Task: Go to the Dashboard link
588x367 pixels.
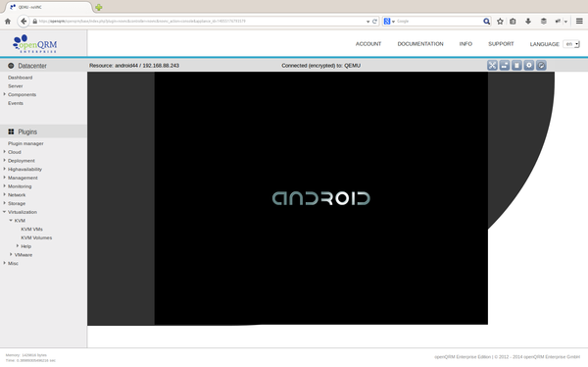Action: pyautogui.click(x=21, y=78)
